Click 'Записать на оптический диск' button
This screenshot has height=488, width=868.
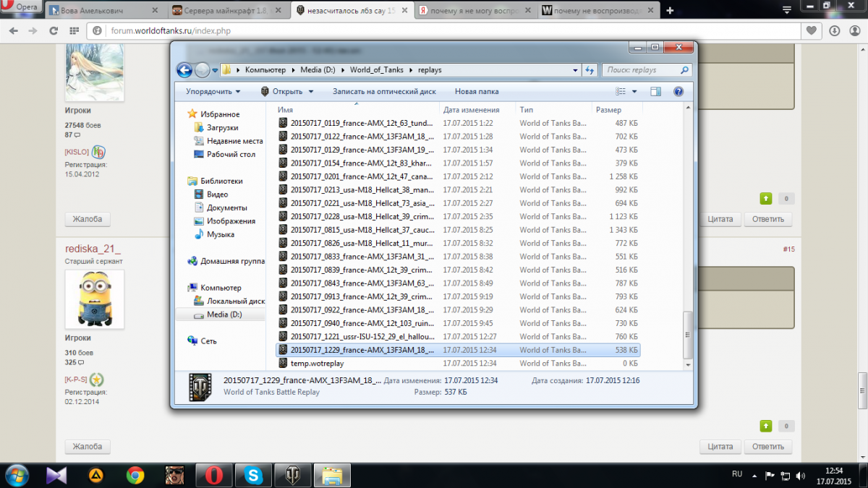[384, 92]
